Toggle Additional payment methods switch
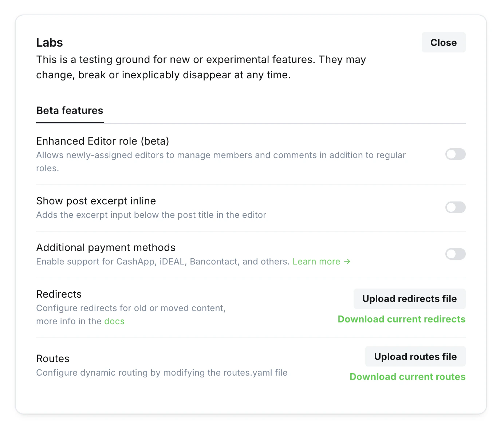The width and height of the screenshot is (504, 435). tap(455, 254)
